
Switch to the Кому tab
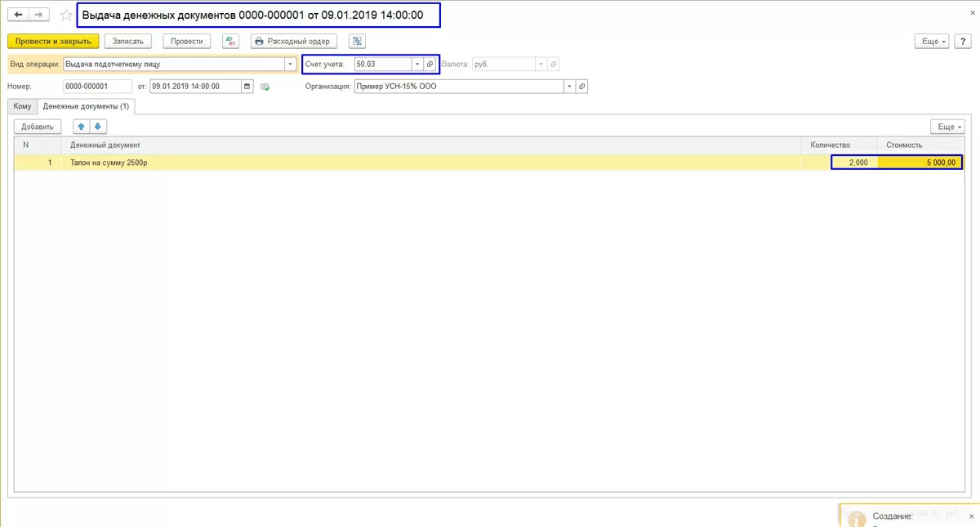tap(22, 106)
